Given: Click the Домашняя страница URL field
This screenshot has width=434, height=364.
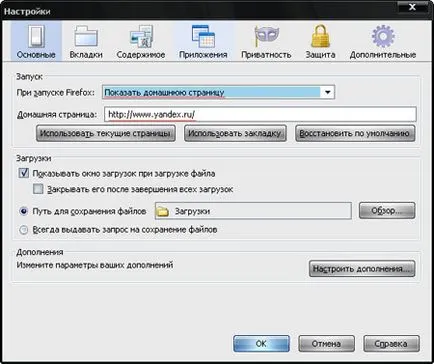Looking at the screenshot, I should point(260,114).
